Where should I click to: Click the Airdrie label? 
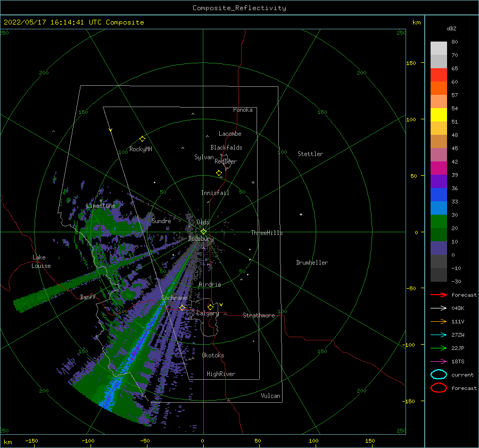click(210, 284)
